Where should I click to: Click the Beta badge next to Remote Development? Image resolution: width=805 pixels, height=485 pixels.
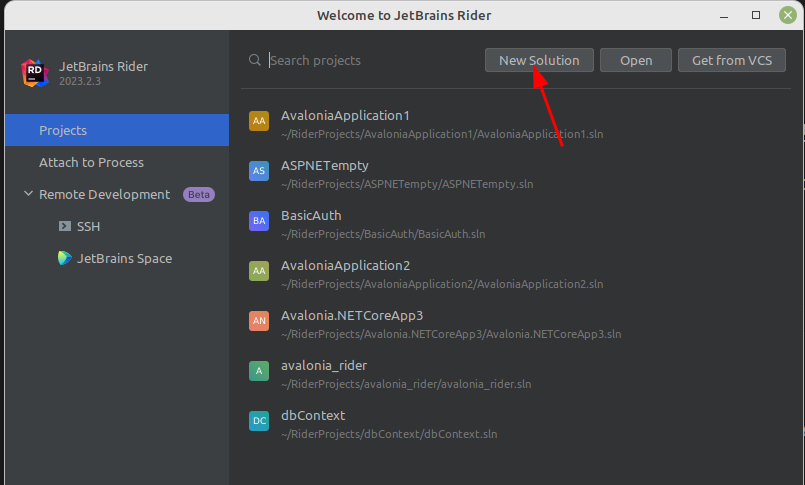pos(198,194)
